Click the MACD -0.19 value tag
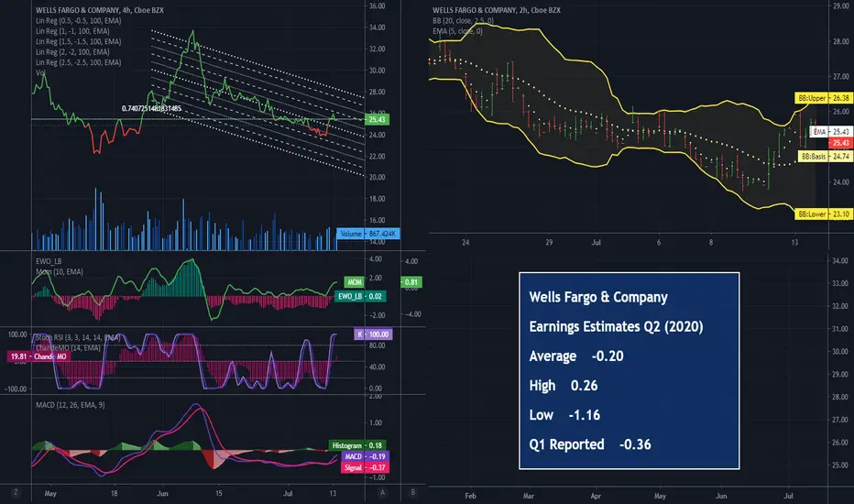 (364, 456)
